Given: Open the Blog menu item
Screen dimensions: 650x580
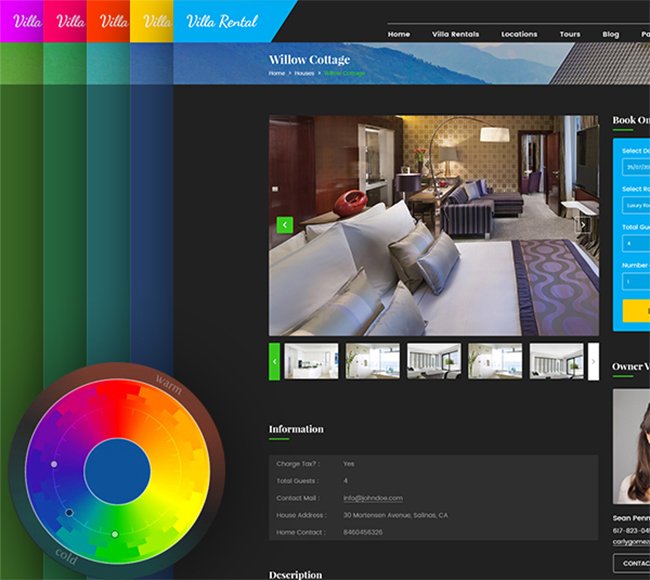Looking at the screenshot, I should click(x=611, y=34).
